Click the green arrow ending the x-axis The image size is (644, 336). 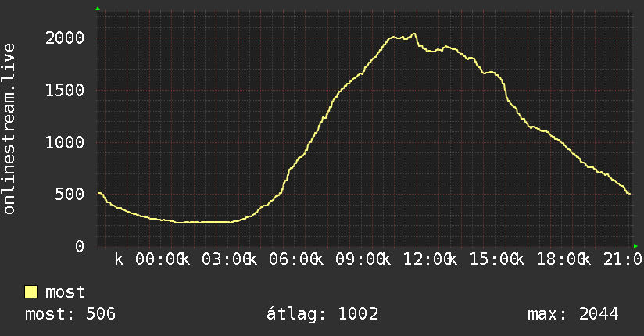635,246
